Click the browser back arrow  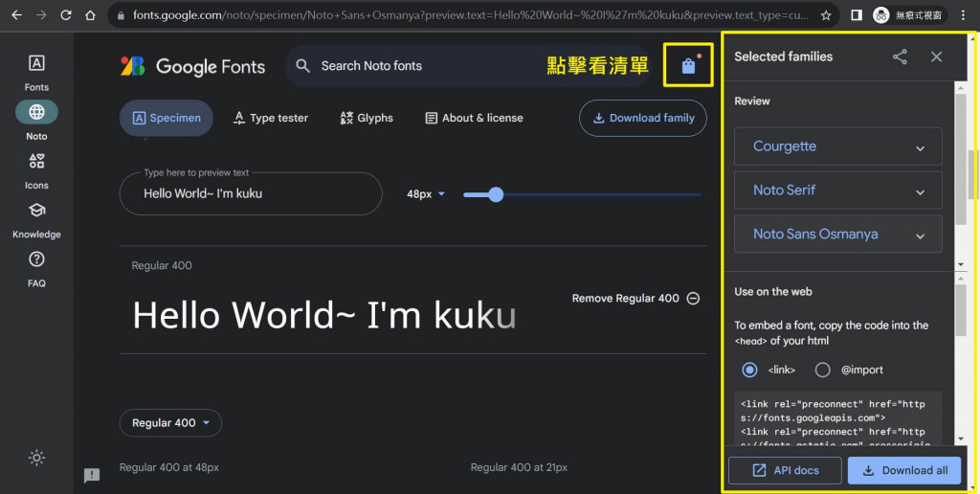point(16,15)
